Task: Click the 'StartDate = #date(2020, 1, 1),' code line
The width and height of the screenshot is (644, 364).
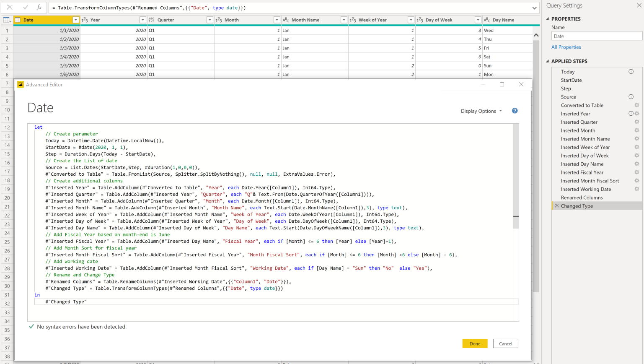Action: point(86,147)
